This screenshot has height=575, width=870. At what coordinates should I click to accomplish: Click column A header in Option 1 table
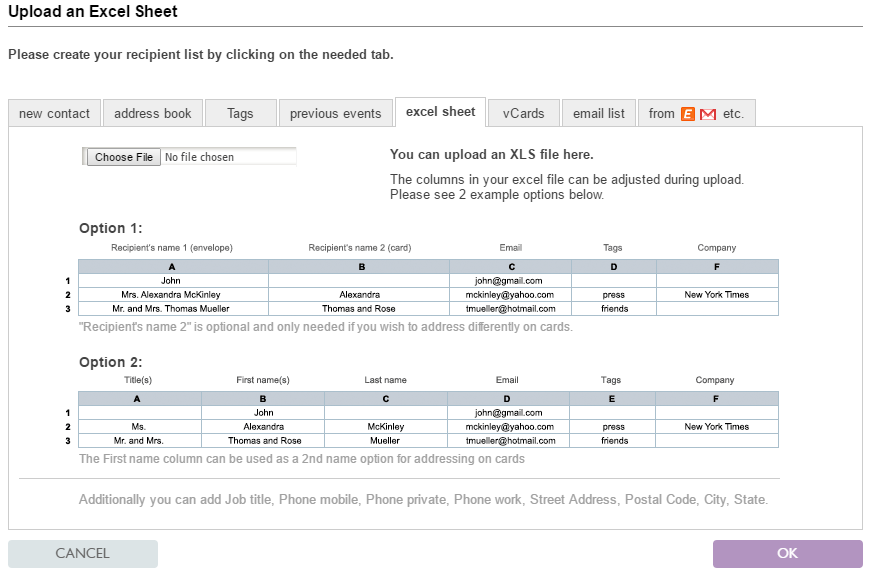point(173,267)
